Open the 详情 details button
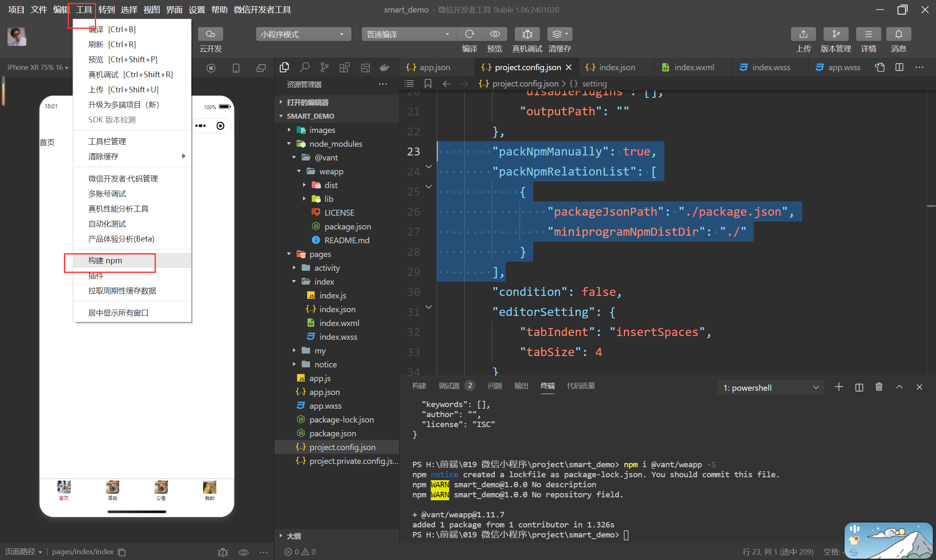Image resolution: width=936 pixels, height=560 pixels. (868, 34)
